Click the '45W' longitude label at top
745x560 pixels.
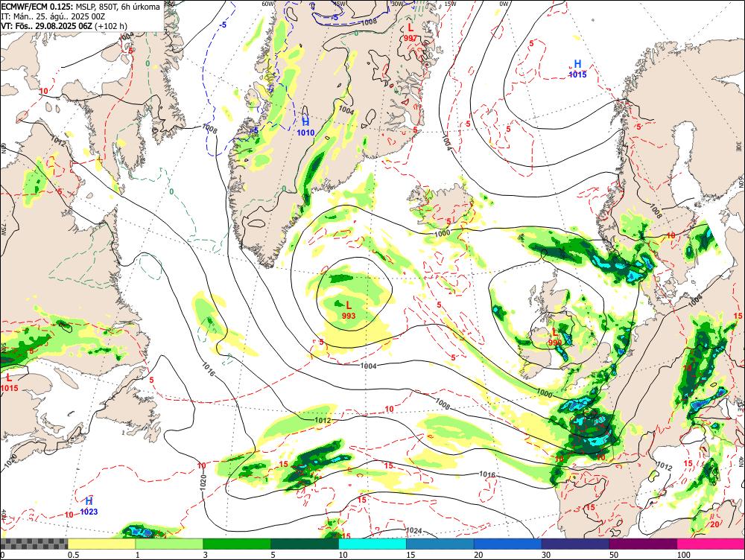tap(339, 4)
